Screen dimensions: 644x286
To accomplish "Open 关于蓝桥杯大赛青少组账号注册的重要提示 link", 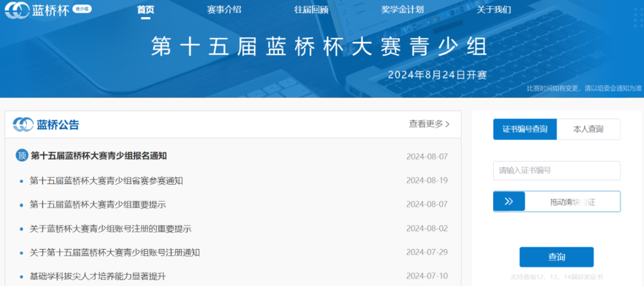I will (110, 228).
